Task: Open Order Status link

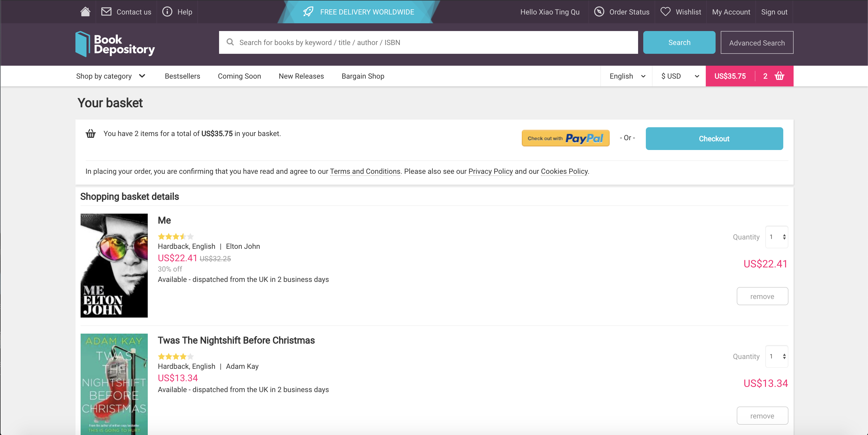Action: coord(629,12)
